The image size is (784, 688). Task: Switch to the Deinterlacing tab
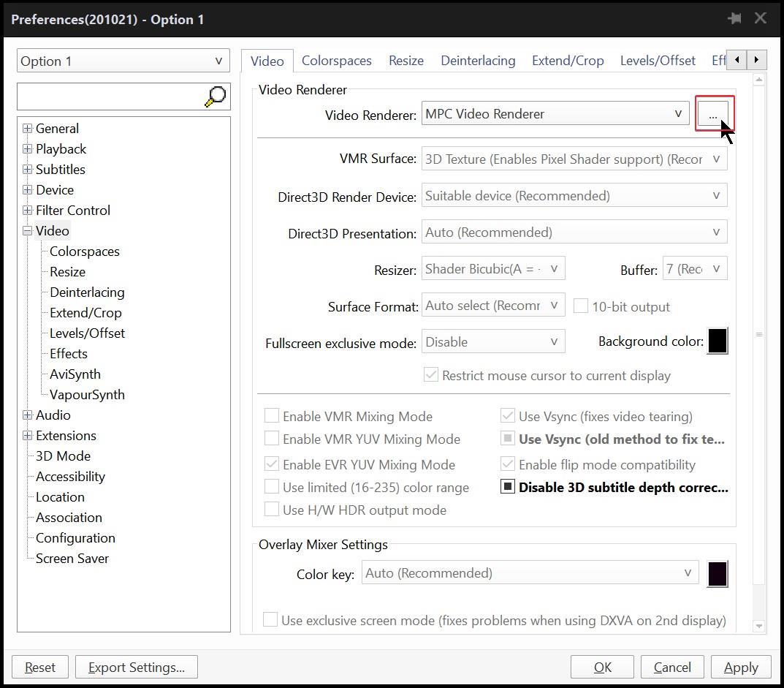(x=478, y=61)
